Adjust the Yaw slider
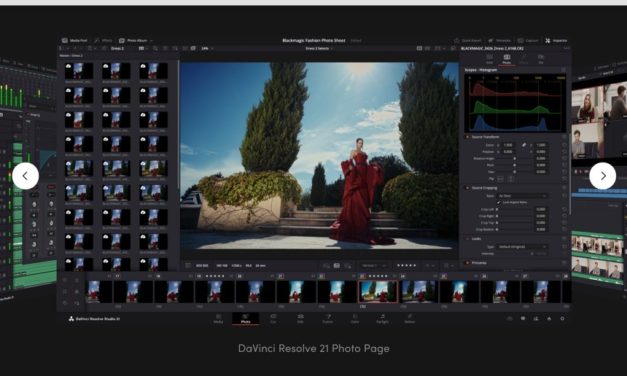This screenshot has width=627, height=376. [515, 172]
